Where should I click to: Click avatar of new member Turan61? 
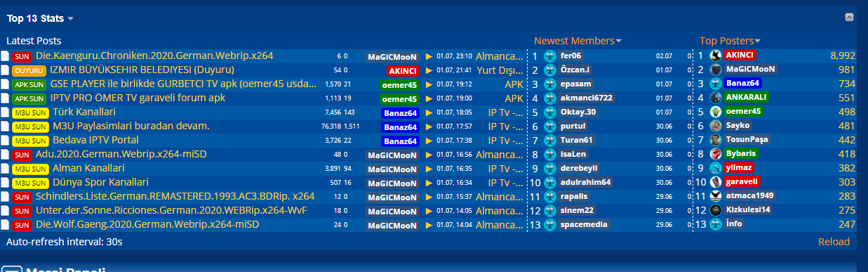(550, 140)
